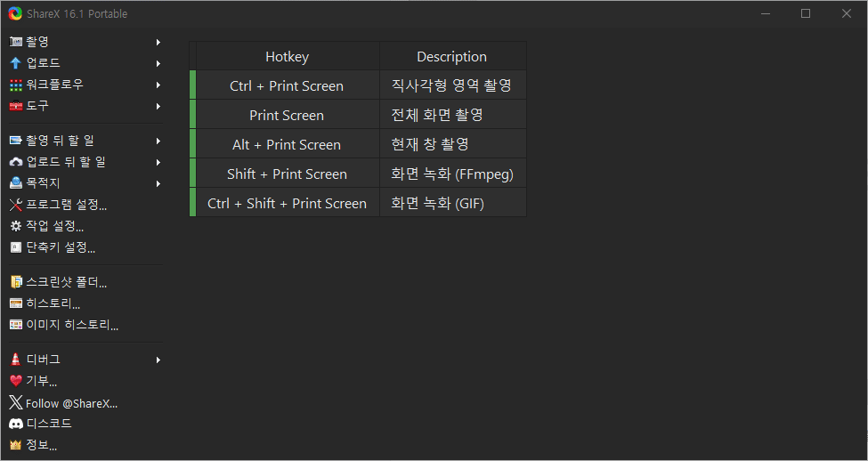This screenshot has width=868, height=461.
Task: Click the 기부 heart icon
Action: (x=16, y=381)
